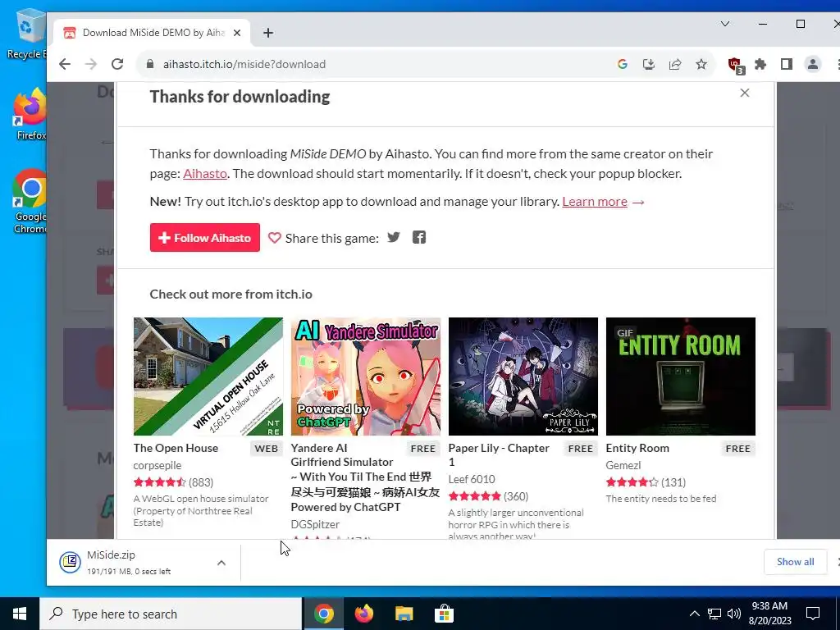Open the Entity Room GIF thumbnail
Viewport: 840px width, 630px height.
[680, 376]
